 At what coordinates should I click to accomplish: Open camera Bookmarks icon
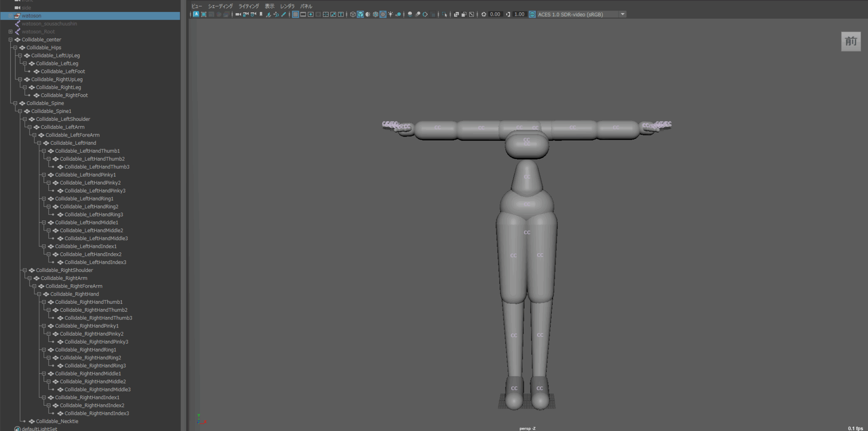point(261,14)
